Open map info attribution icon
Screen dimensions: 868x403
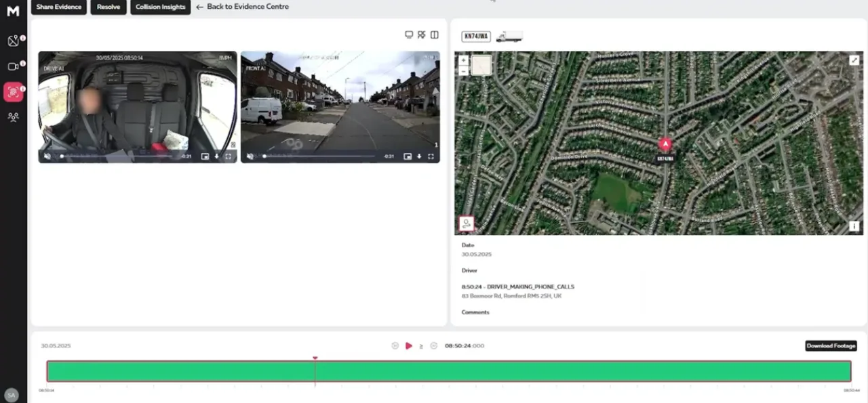[x=854, y=226]
